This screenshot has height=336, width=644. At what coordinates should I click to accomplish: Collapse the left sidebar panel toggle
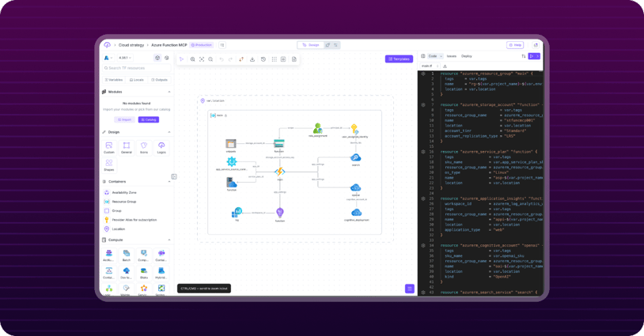point(174,177)
